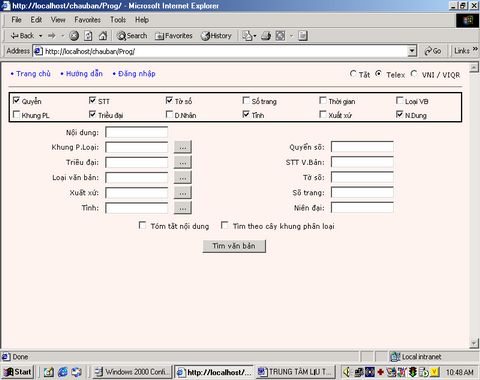Click the page icon in the address bar
480x380 pixels.
click(x=38, y=51)
